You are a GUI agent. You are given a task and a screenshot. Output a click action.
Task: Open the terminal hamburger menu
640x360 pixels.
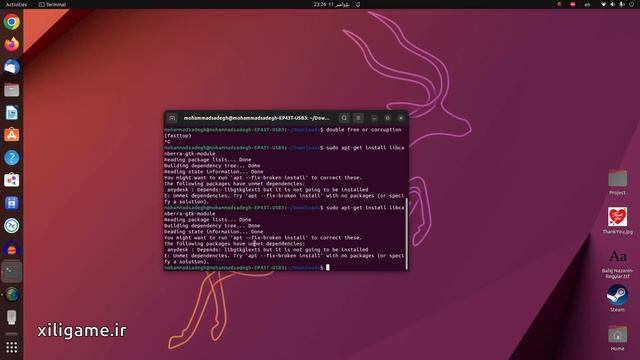point(358,118)
